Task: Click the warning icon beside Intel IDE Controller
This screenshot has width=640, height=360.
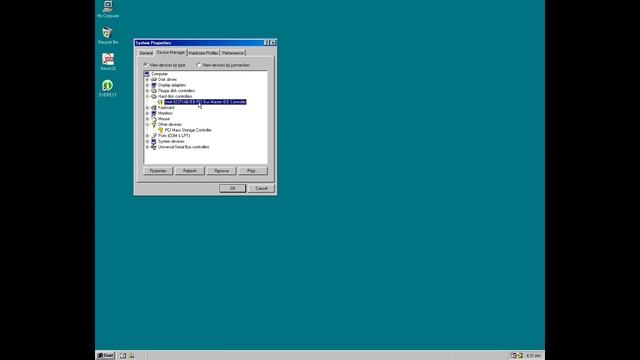Action: [x=160, y=102]
